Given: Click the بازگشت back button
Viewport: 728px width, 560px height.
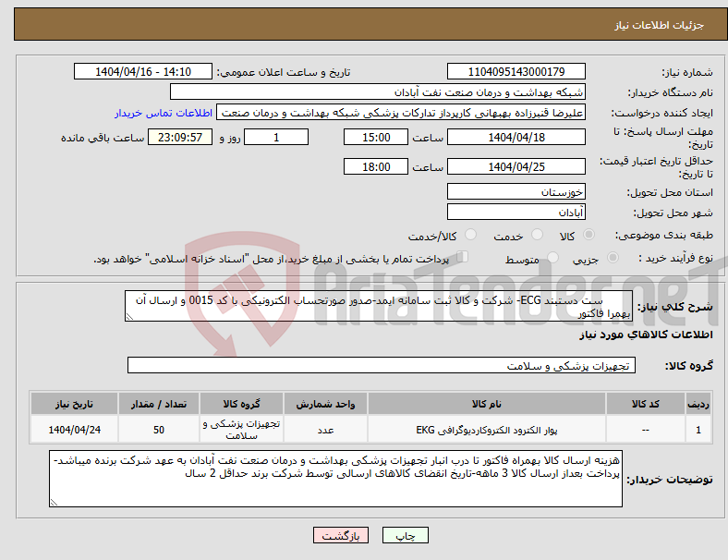Looking at the screenshot, I should click(341, 535).
